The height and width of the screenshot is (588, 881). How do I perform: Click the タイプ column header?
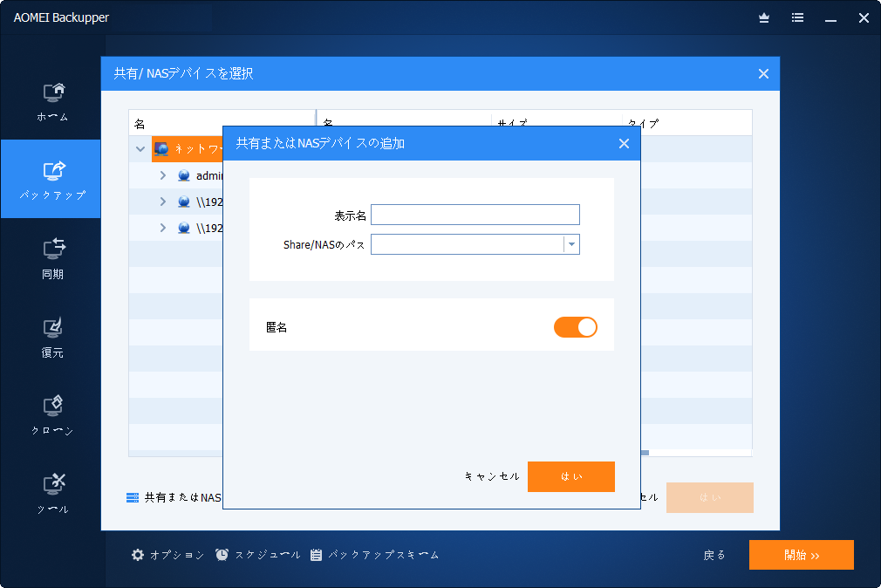(x=644, y=122)
